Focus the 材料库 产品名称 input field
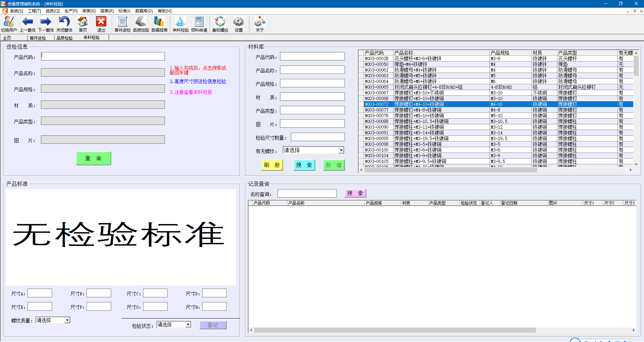 (x=312, y=70)
